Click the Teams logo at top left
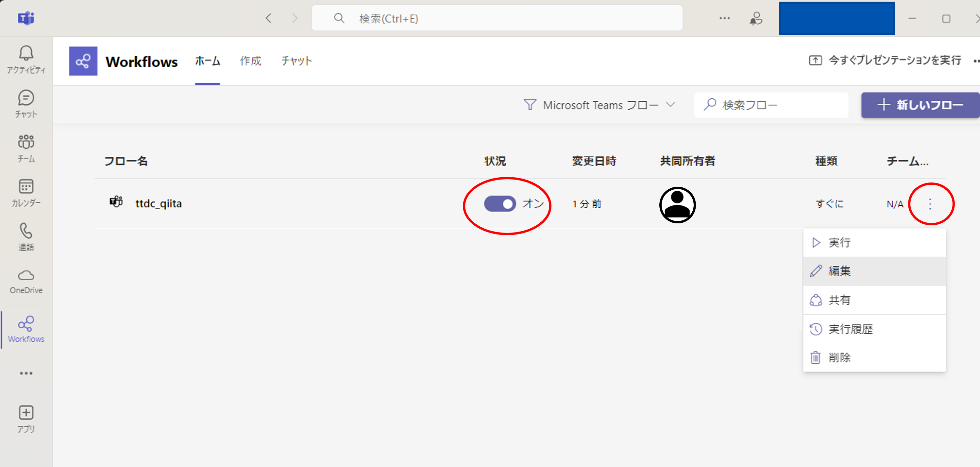The image size is (980, 467). [x=26, y=18]
